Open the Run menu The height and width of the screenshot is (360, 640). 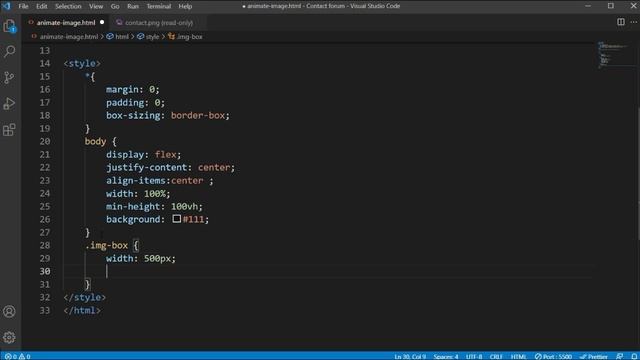click(x=133, y=6)
